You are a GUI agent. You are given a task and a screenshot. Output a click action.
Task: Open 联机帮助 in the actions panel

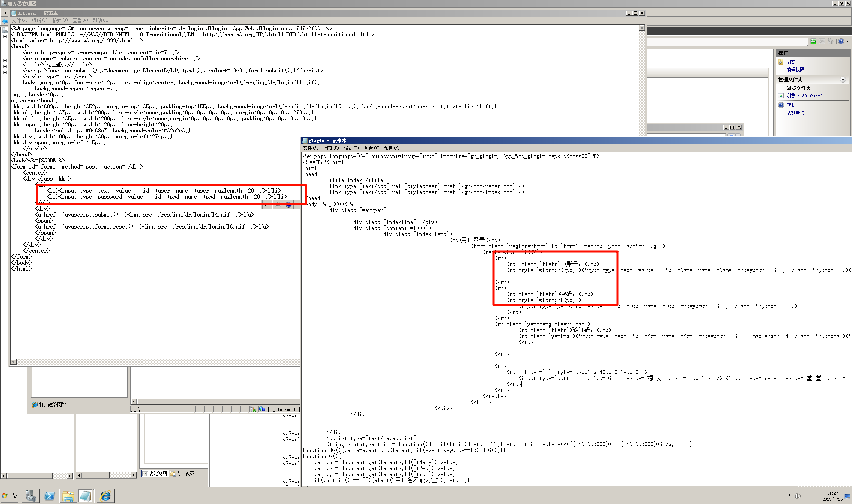point(795,113)
